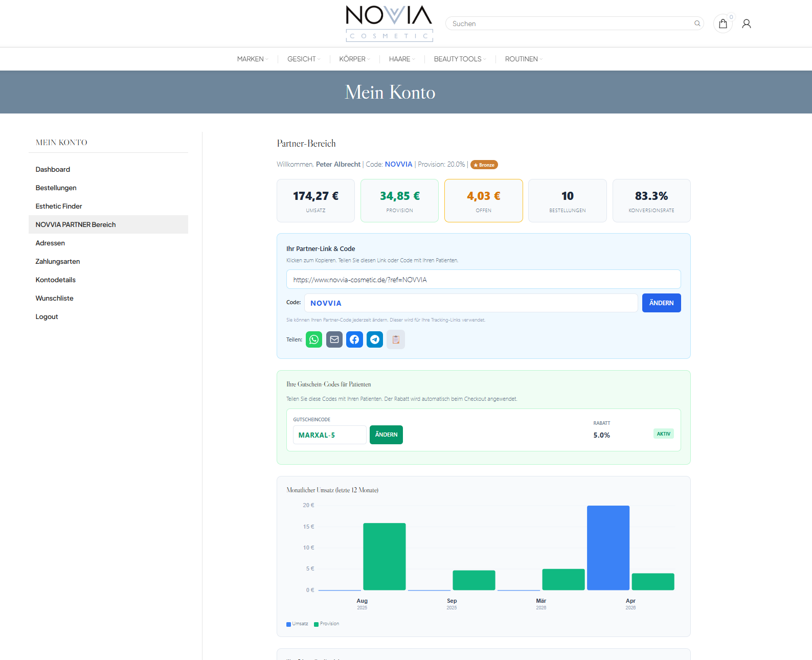Expand the ROUTINEN menu
This screenshot has width=812, height=660.
pos(524,59)
